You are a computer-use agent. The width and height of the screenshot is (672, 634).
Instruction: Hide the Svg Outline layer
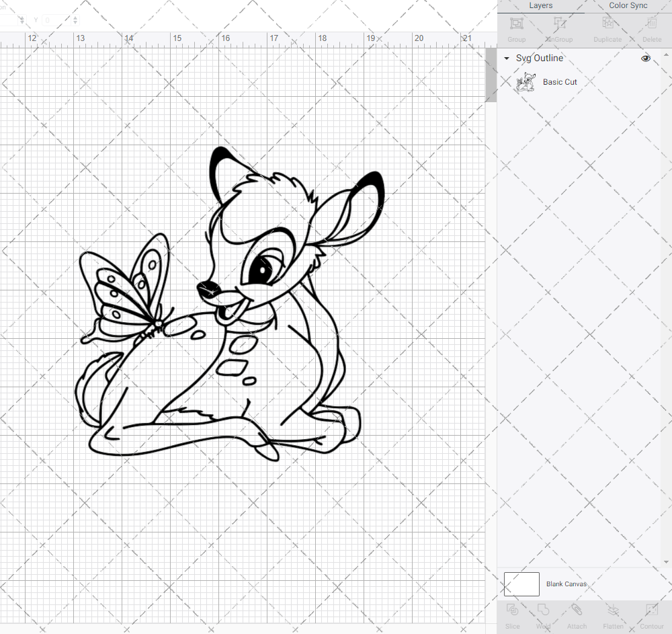point(646,58)
